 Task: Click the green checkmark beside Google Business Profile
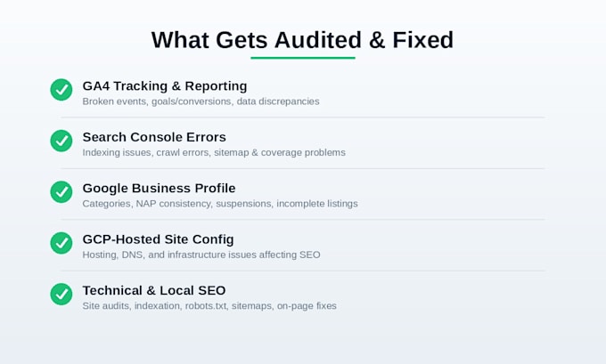[x=61, y=192]
